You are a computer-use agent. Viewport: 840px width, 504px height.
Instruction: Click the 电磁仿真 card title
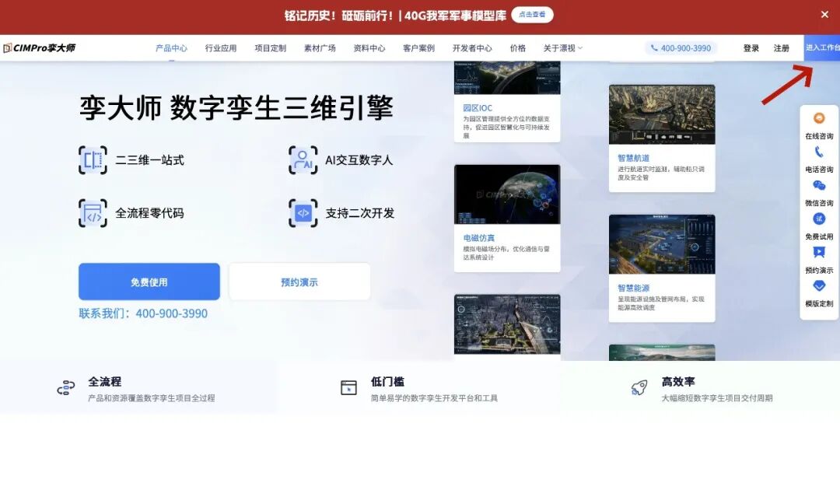click(479, 238)
